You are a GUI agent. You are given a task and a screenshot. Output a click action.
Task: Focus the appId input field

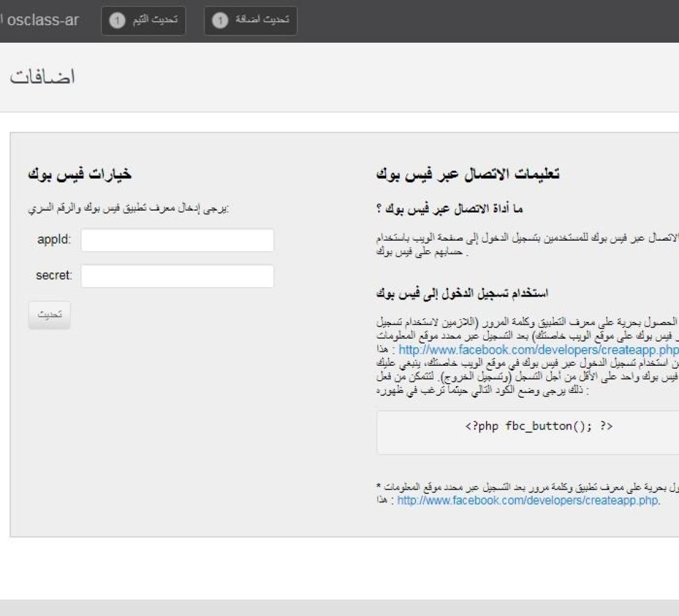pos(177,240)
